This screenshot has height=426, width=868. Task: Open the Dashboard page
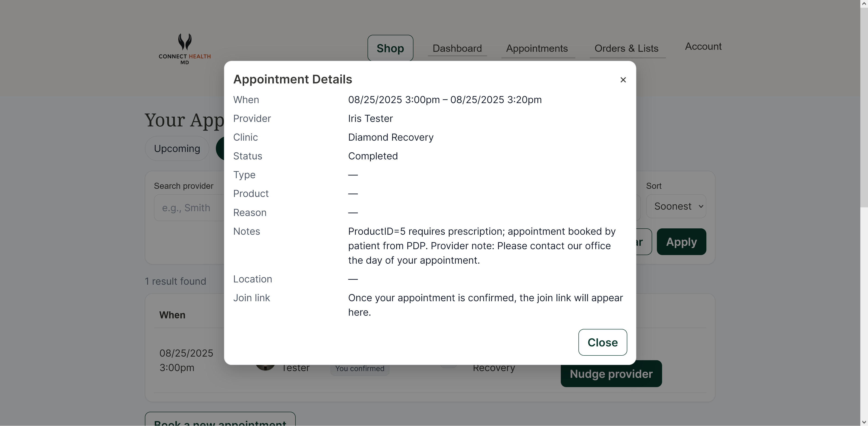click(457, 48)
